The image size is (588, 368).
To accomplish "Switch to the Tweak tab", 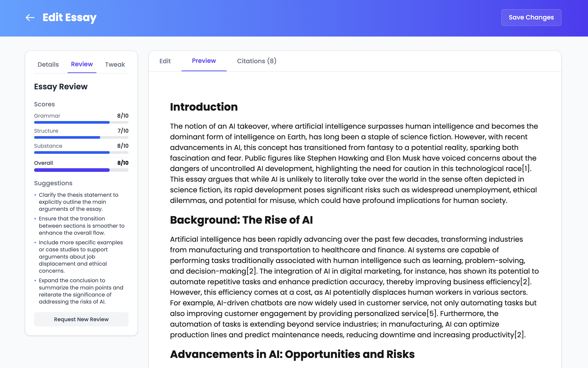I will (x=115, y=64).
